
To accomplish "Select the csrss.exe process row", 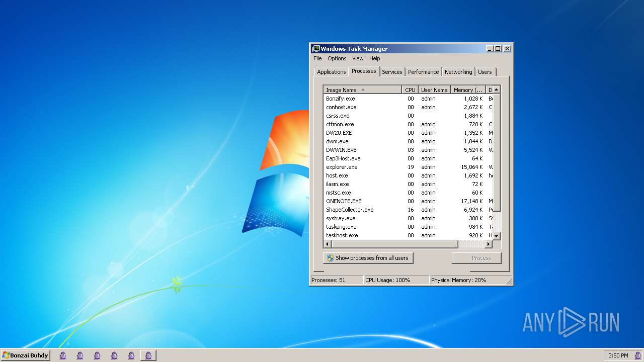I will coord(408,116).
